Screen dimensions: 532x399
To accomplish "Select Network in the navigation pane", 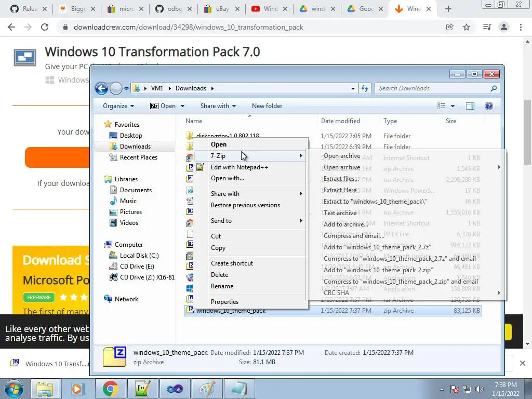I will (126, 299).
